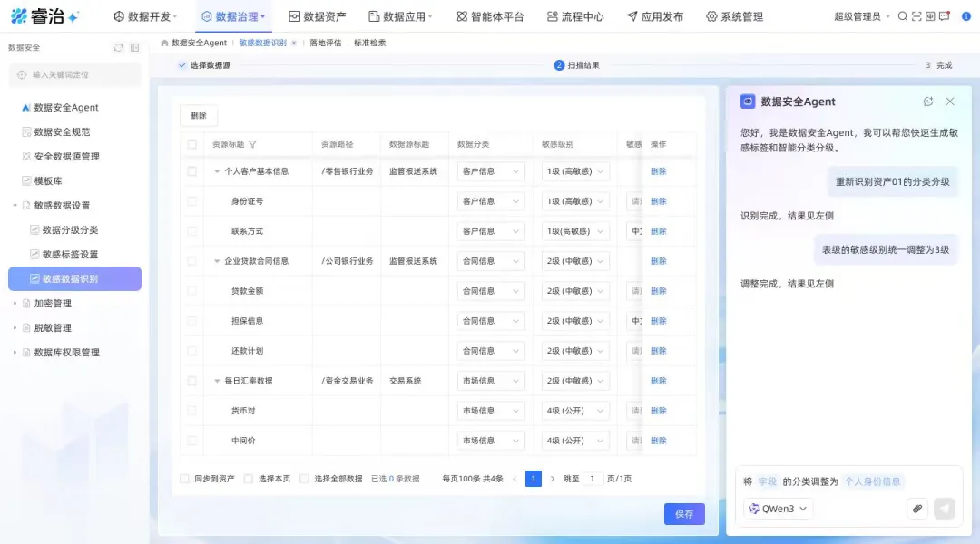Click the fullscreen scan-frame icon in top bar
Image resolution: width=980 pixels, height=544 pixels.
(x=916, y=16)
